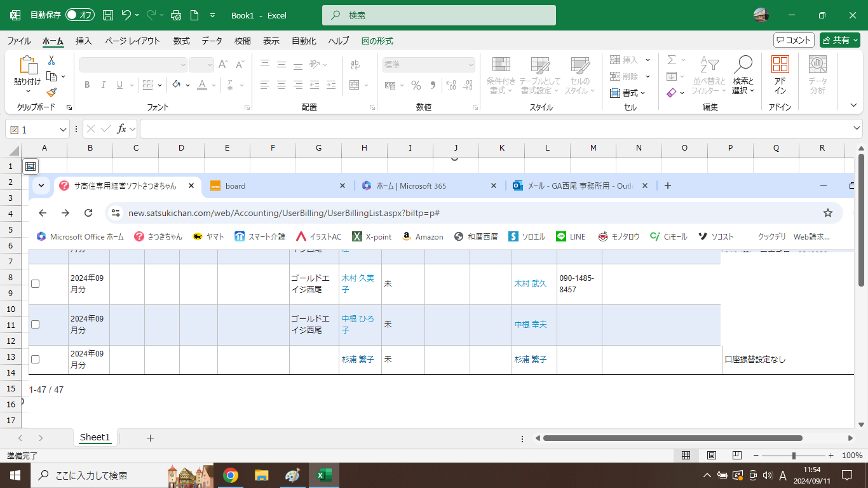The height and width of the screenshot is (488, 868).
Task: Click the コメント button
Action: click(x=794, y=40)
